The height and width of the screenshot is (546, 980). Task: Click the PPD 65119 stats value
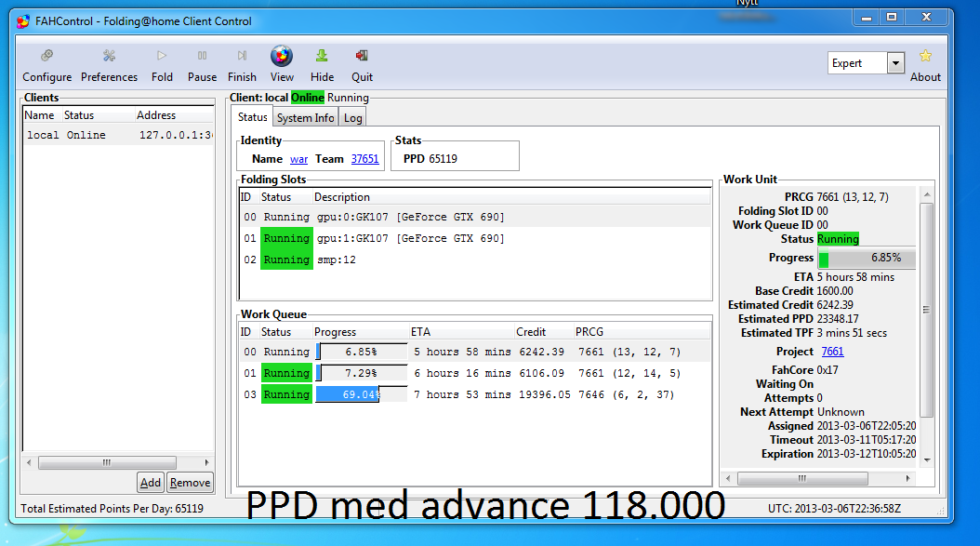[x=444, y=159]
